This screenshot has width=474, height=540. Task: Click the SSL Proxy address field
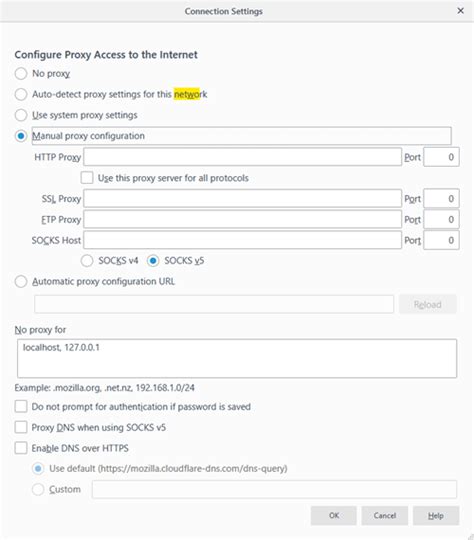243,198
